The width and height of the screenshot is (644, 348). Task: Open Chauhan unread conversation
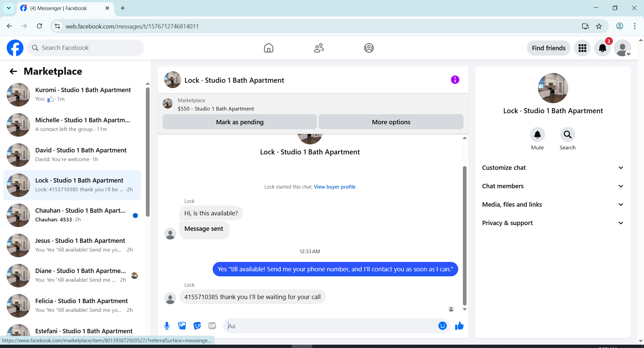(x=72, y=215)
